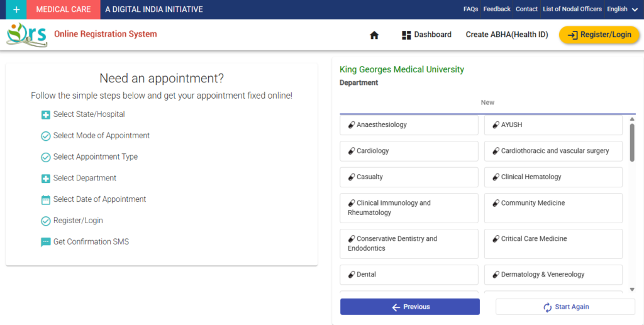
Task: Click the Select State/Hospital plus icon
Action: pos(46,115)
